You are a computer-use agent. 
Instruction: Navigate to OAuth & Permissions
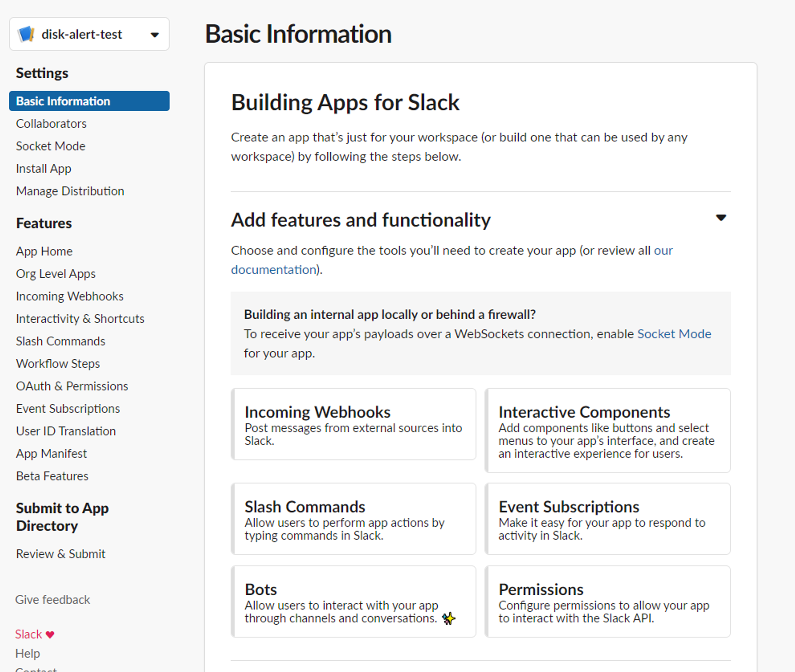click(72, 386)
